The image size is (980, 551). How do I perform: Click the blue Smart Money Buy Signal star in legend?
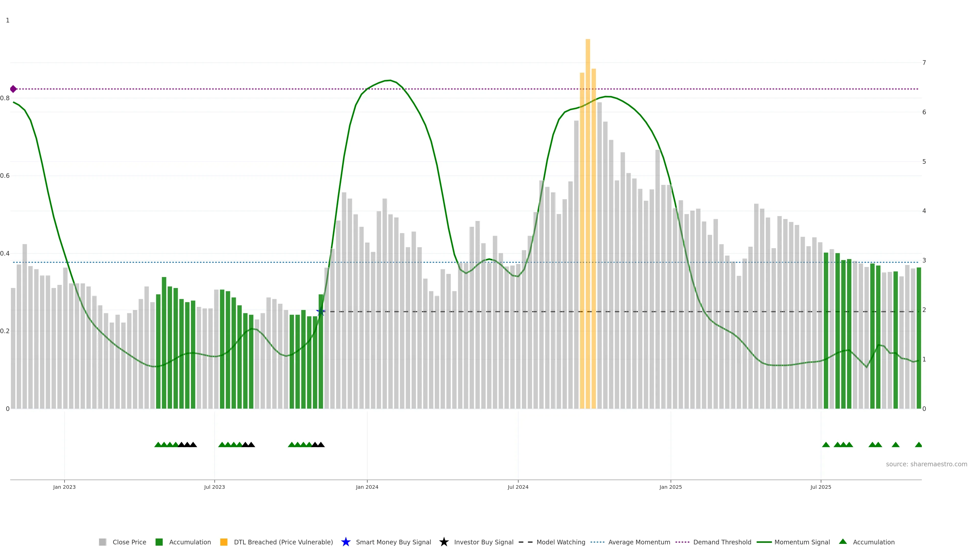pos(346,542)
